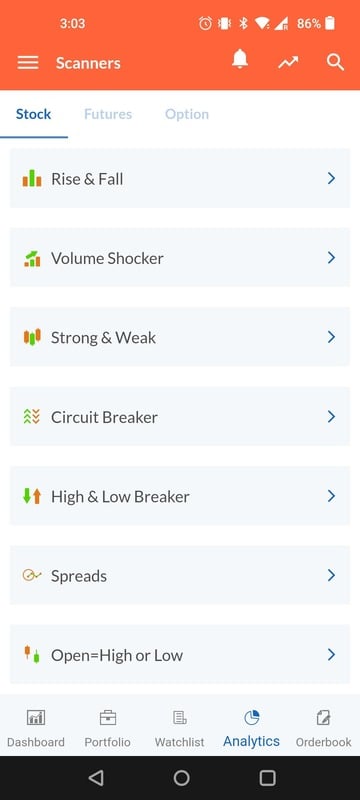This screenshot has width=360, height=800.
Task: Tap the search magnifier icon
Action: 336,62
